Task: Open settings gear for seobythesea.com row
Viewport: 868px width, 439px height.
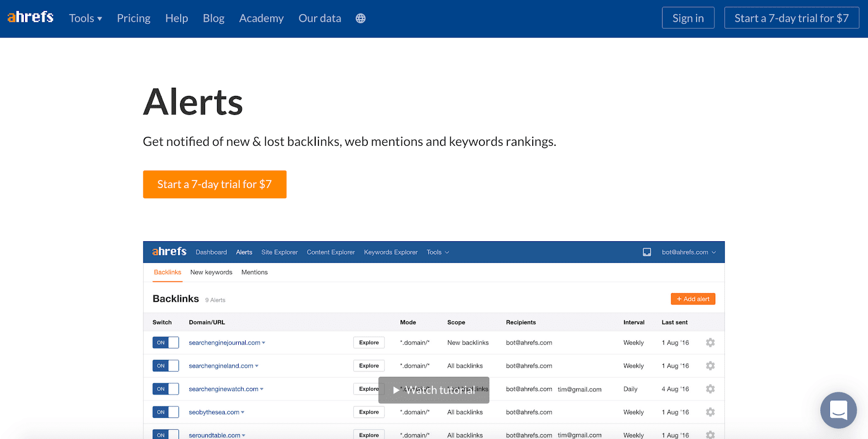Action: pos(710,412)
